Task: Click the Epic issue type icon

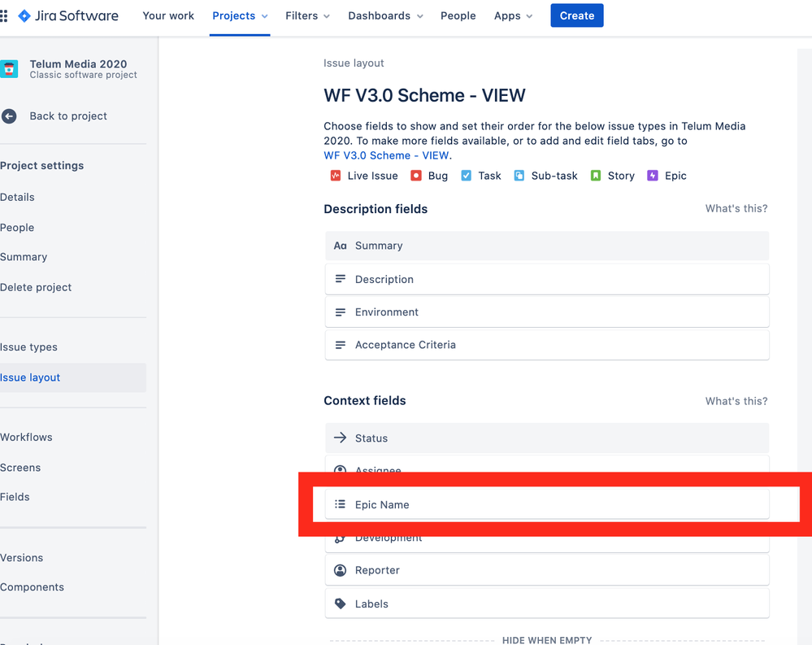Action: (x=653, y=176)
